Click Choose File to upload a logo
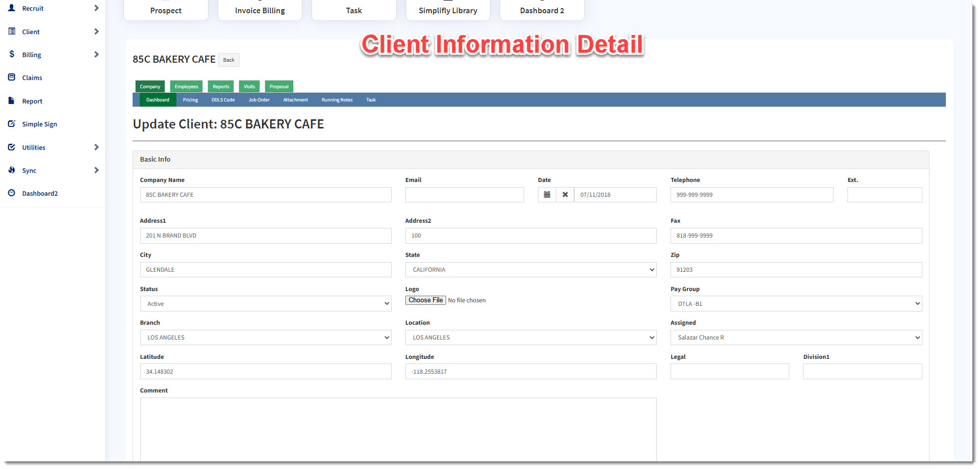Image resolution: width=980 pixels, height=469 pixels. pos(425,300)
